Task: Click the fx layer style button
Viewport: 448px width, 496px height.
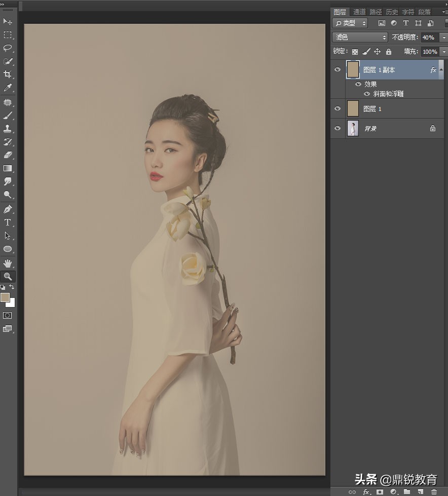Action: pyautogui.click(x=366, y=491)
